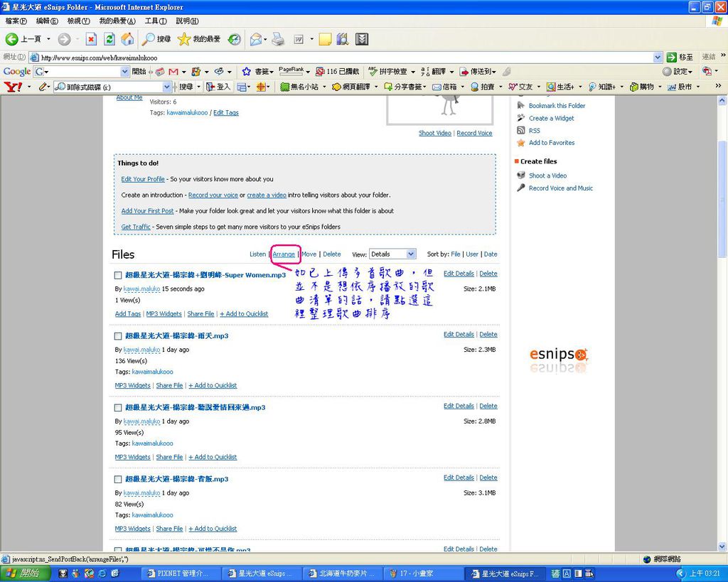Click the Google toolbar bookmarks star
This screenshot has height=582, width=728.
[x=247, y=72]
